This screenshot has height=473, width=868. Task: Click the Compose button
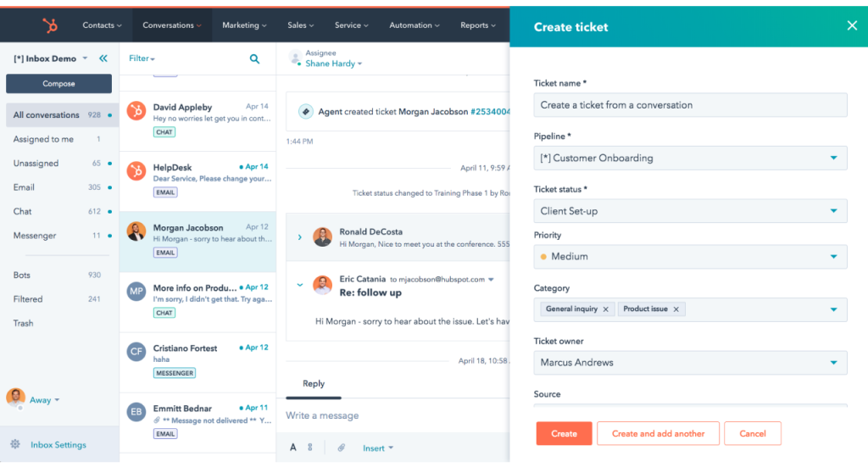coord(58,84)
